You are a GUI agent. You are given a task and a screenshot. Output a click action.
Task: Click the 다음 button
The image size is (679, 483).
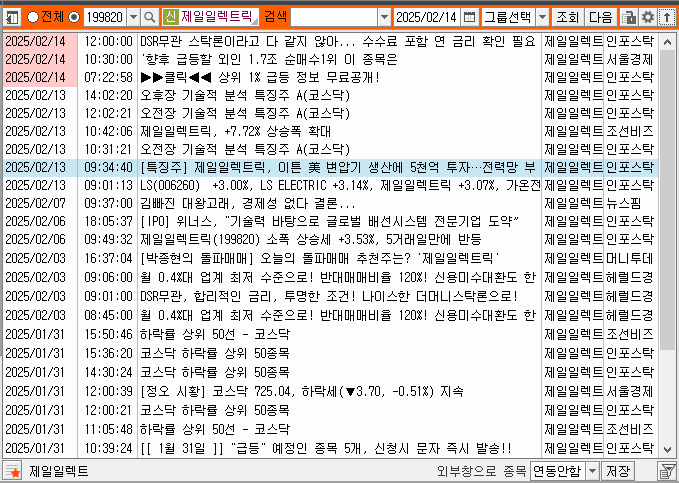601,17
